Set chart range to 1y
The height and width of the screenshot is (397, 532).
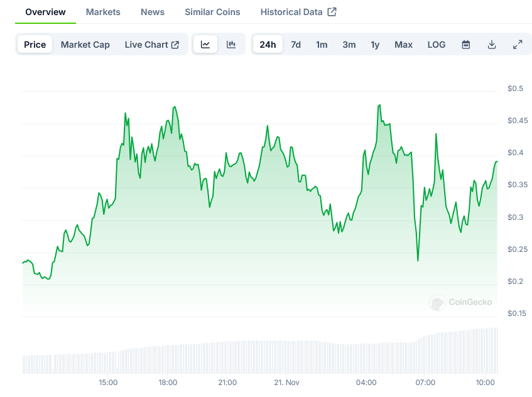(x=375, y=45)
